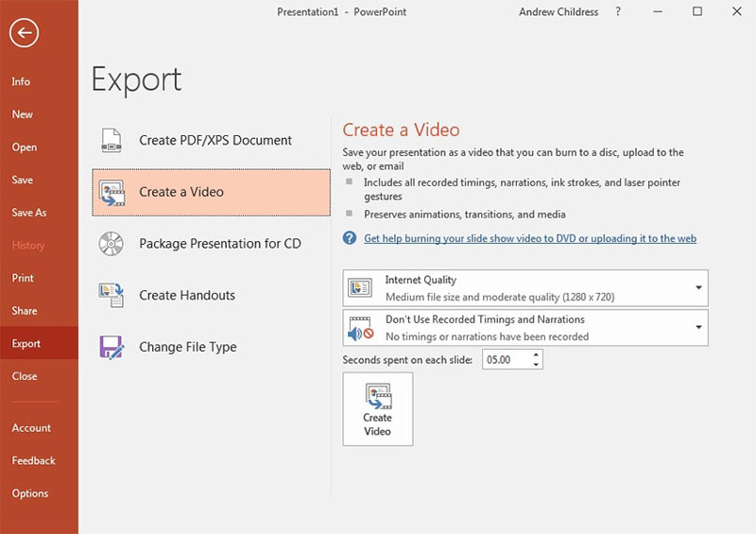Viewport: 756px width, 534px height.
Task: Click the Create Handouts icon
Action: click(112, 295)
